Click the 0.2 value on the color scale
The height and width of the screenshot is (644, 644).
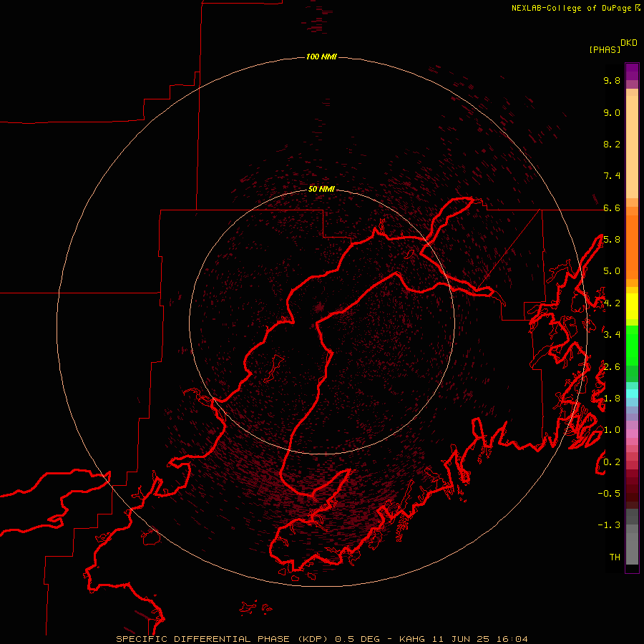[612, 462]
